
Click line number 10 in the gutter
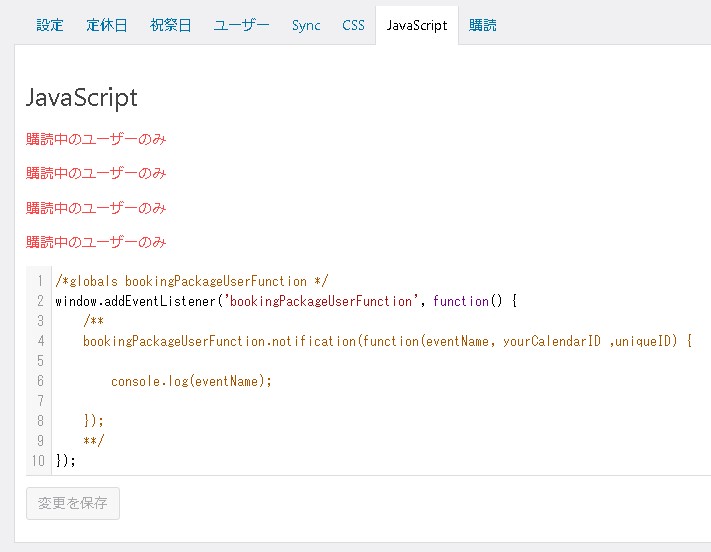[38, 461]
